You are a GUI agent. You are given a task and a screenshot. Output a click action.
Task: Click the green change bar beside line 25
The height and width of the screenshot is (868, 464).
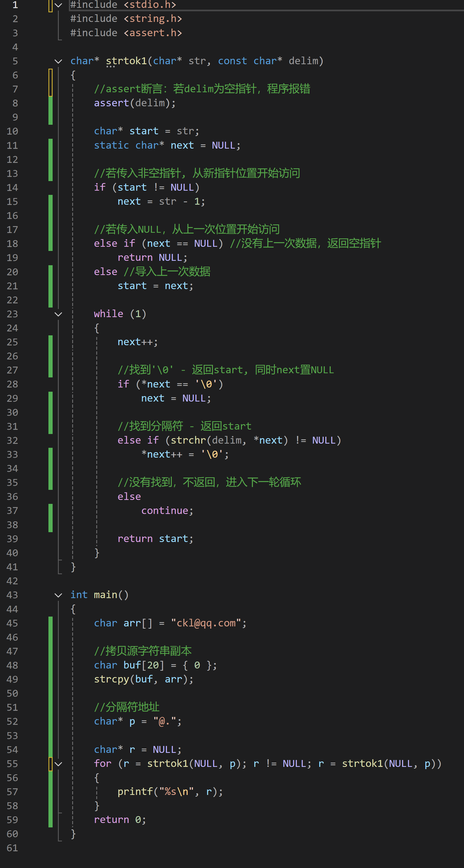(50, 342)
